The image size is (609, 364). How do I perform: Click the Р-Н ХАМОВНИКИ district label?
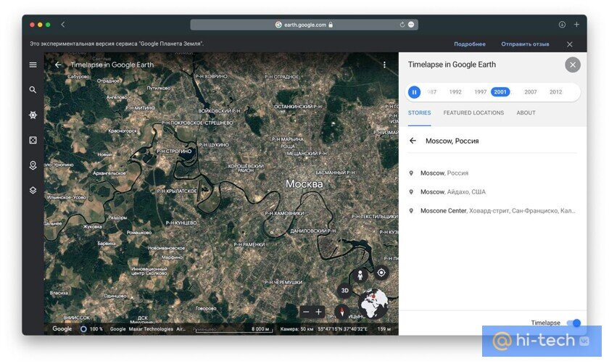284,213
